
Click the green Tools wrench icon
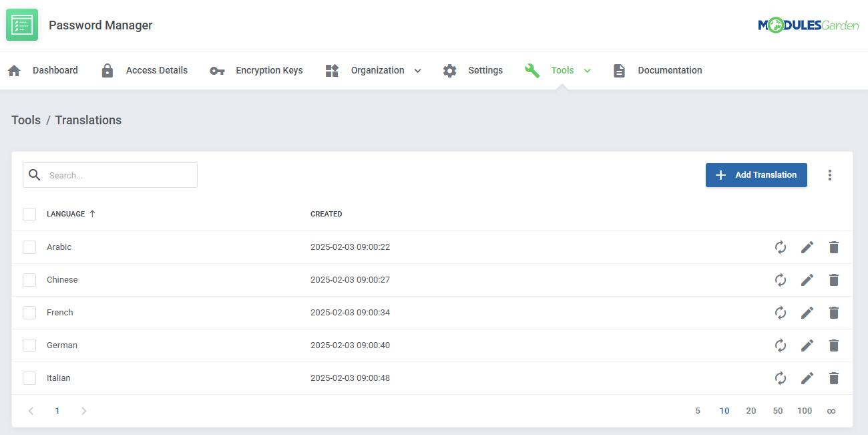point(532,71)
